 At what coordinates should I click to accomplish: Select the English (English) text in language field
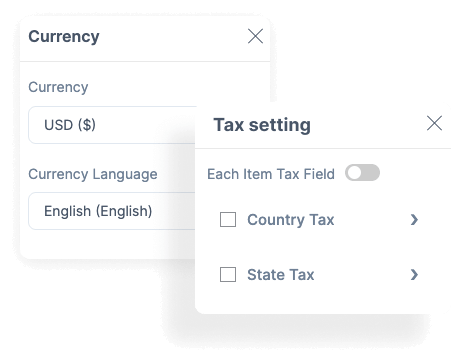point(98,211)
